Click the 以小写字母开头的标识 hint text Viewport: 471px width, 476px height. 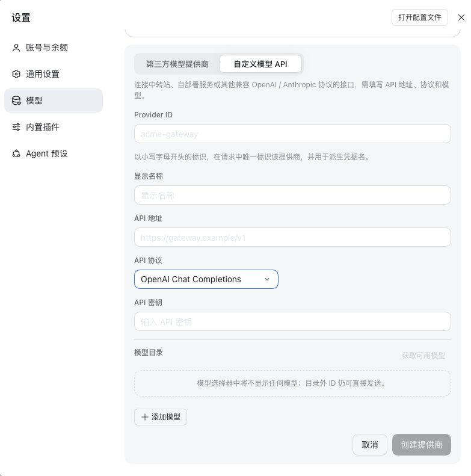pos(252,157)
